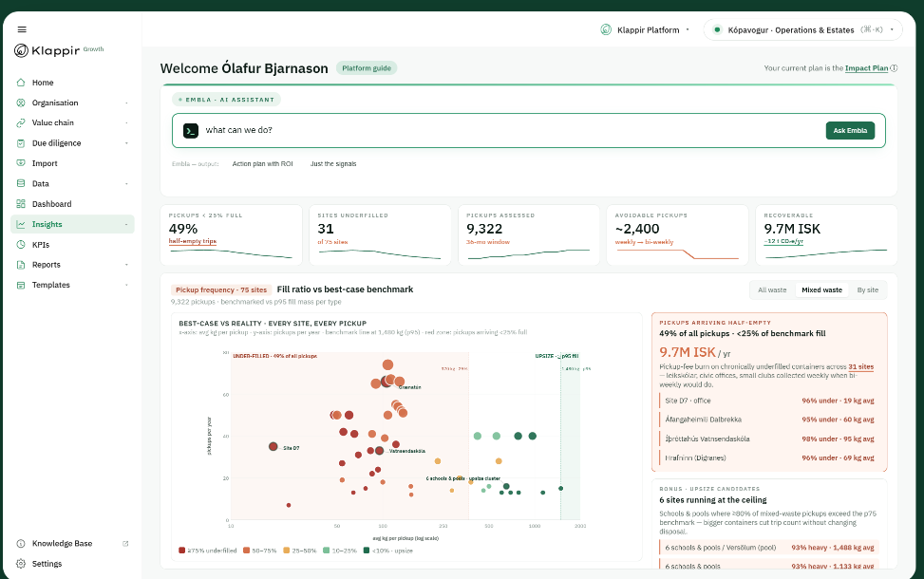Select the Site D7 office row
The height and width of the screenshot is (579, 924).
769,401
